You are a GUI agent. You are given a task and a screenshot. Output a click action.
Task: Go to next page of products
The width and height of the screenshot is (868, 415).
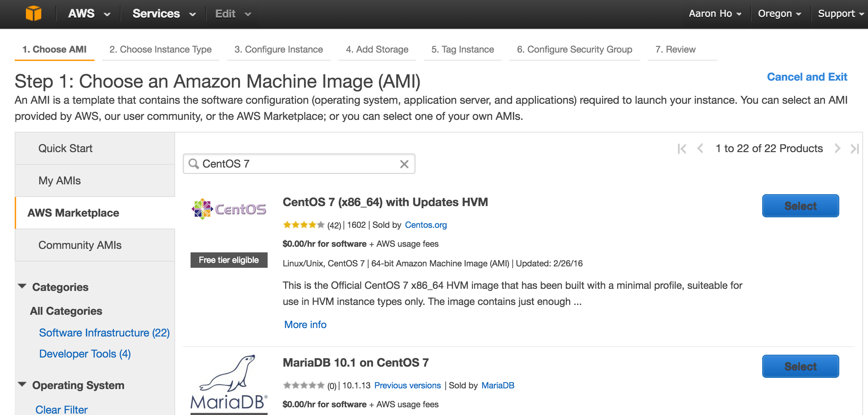click(x=838, y=149)
